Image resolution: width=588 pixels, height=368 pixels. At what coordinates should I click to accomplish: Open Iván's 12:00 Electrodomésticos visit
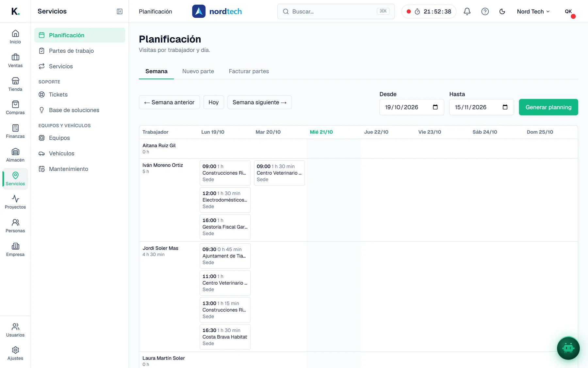[225, 200]
